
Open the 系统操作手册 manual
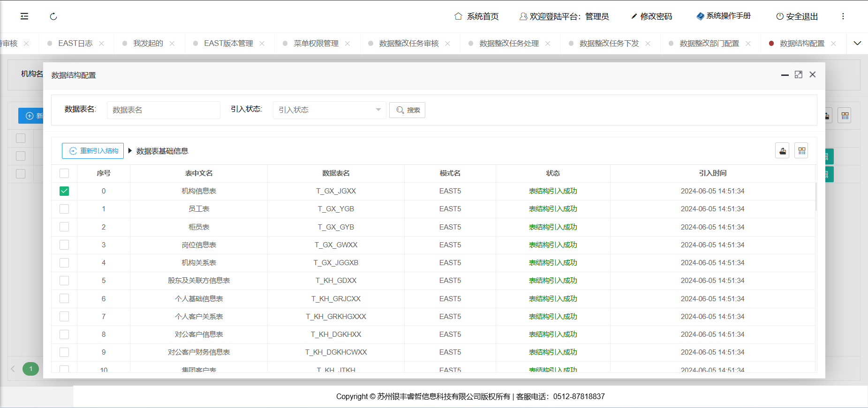(723, 16)
